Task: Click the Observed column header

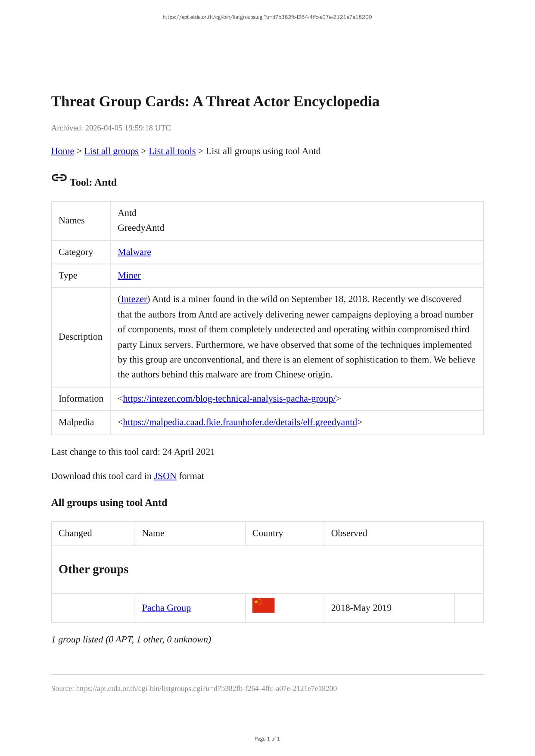Action: click(x=349, y=533)
